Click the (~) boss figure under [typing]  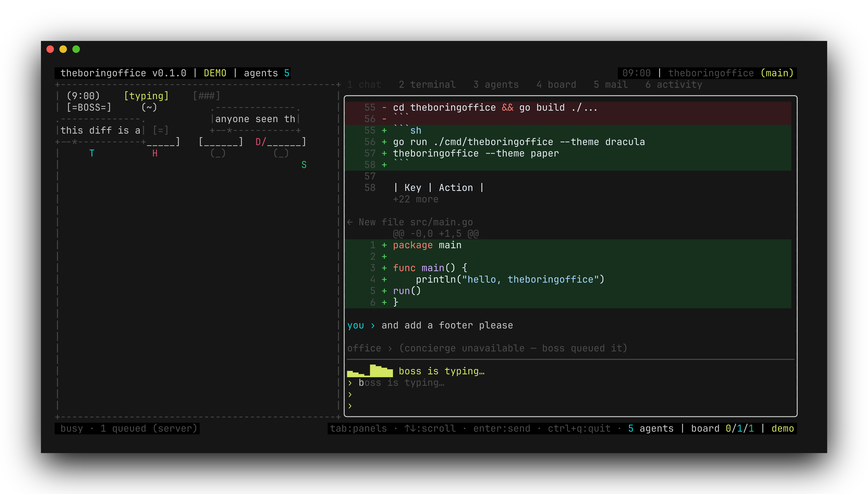[149, 108]
